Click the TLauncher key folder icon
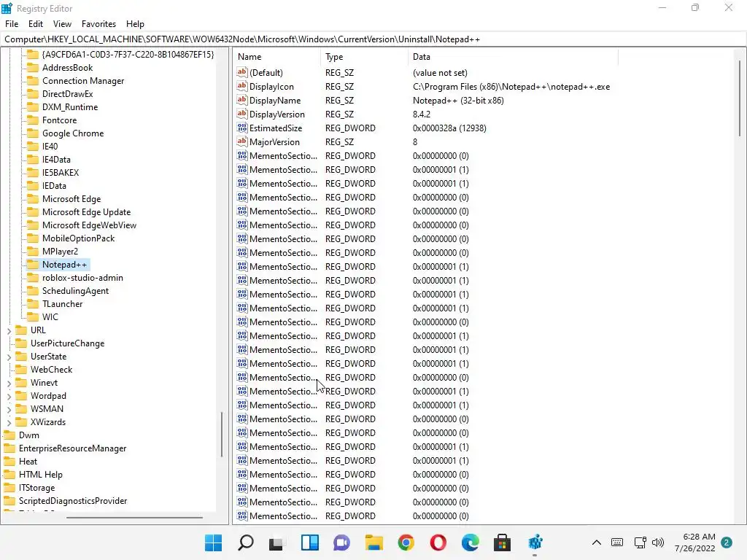This screenshot has width=747, height=560. point(33,304)
